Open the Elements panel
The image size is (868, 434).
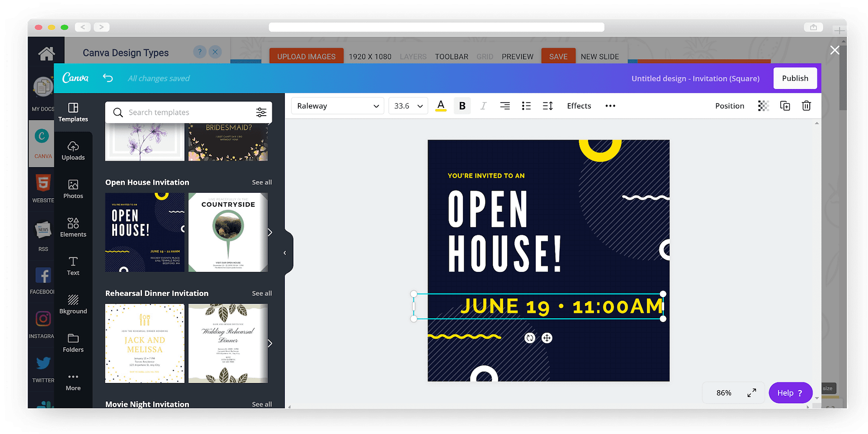73,227
